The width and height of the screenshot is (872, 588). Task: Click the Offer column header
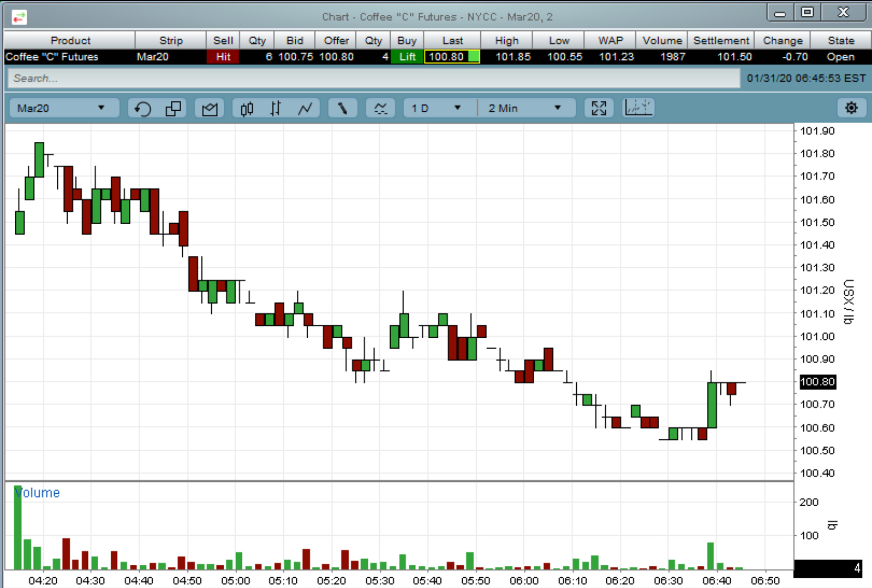(x=336, y=40)
